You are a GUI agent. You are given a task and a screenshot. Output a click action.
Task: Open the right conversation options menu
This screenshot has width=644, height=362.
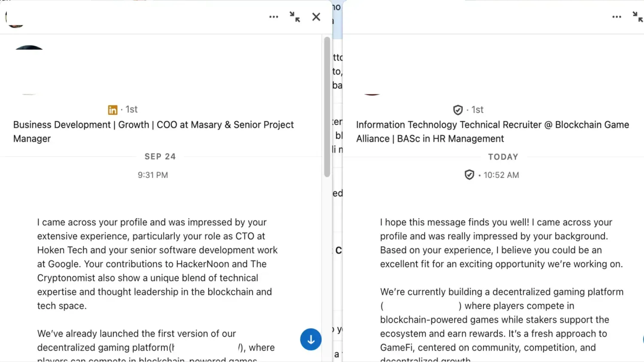617,17
